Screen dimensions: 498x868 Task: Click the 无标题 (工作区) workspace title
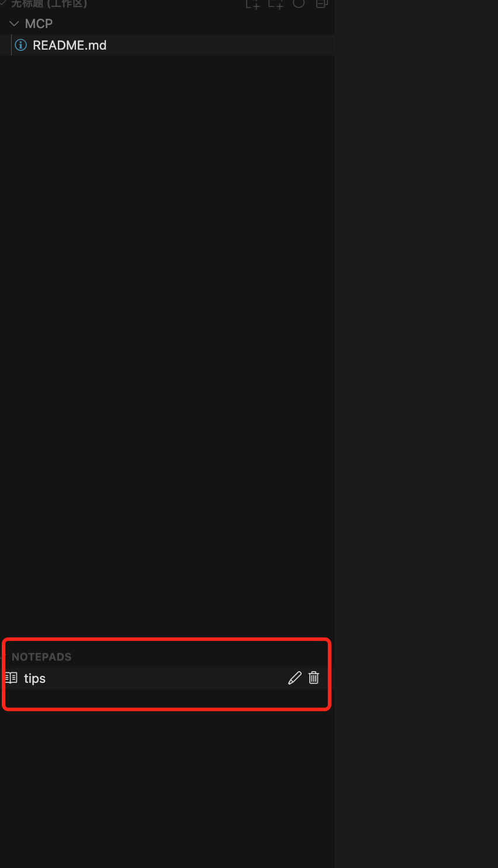pos(49,4)
